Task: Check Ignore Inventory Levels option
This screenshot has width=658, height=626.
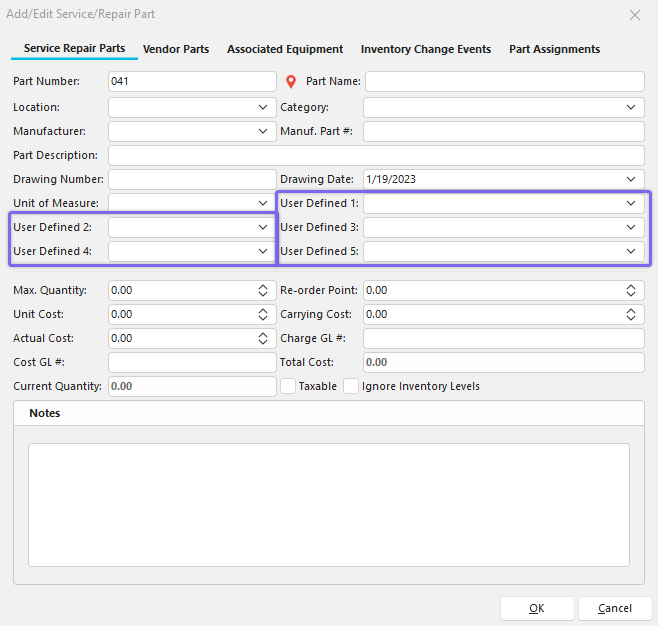Action: tap(351, 386)
